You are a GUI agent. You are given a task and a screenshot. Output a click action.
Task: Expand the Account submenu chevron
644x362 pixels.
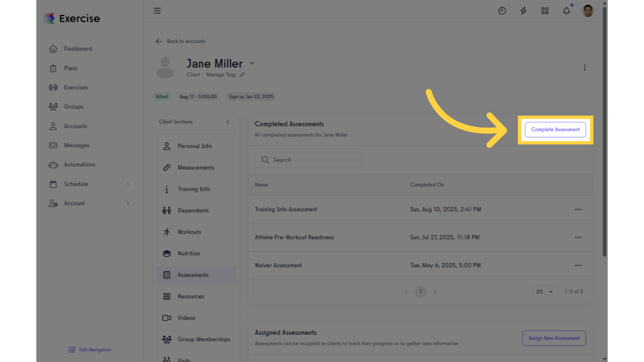pyautogui.click(x=128, y=203)
